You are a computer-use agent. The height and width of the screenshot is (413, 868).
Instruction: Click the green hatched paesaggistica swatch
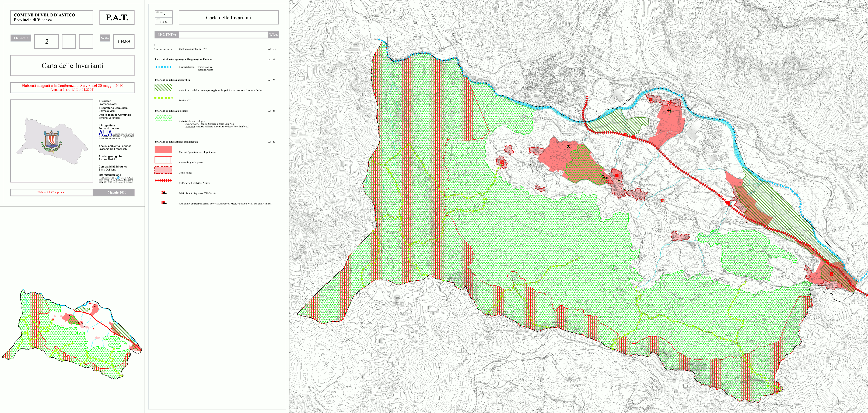tap(163, 88)
